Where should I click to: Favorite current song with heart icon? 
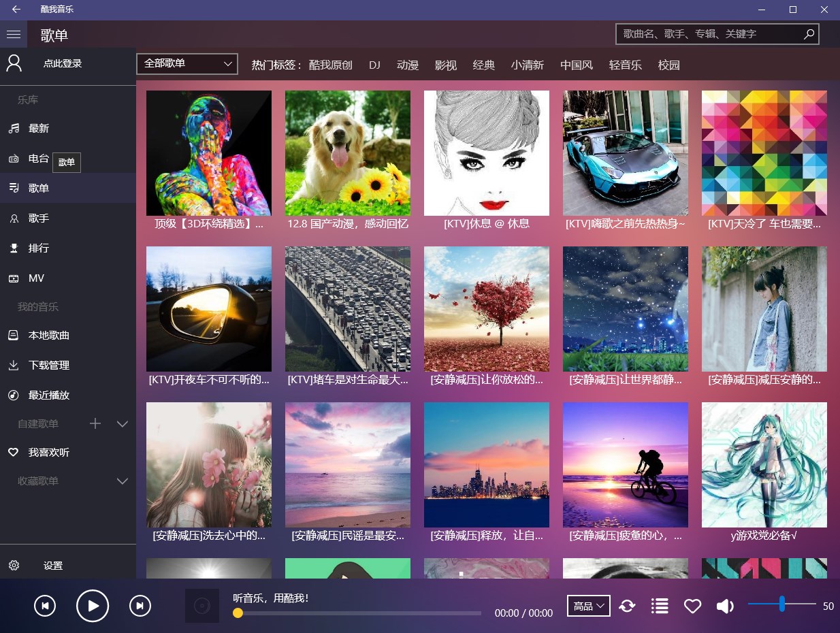pos(692,606)
